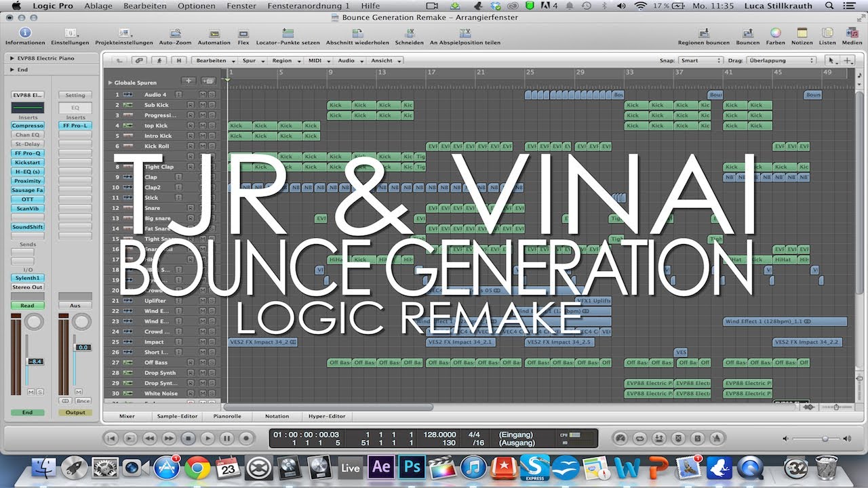Image resolution: width=868 pixels, height=488 pixels.
Task: Click the hierarchy up arrow button
Action: [x=119, y=60]
